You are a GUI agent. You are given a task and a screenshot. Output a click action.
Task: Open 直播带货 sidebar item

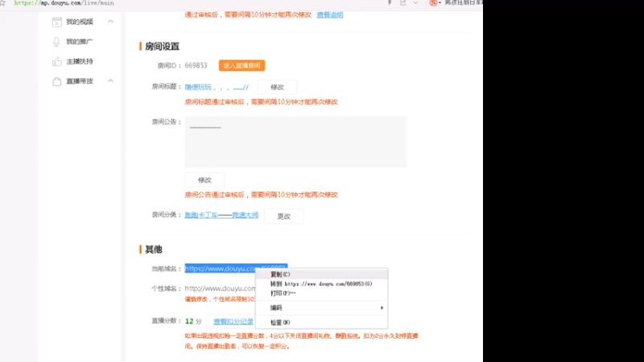pyautogui.click(x=80, y=81)
